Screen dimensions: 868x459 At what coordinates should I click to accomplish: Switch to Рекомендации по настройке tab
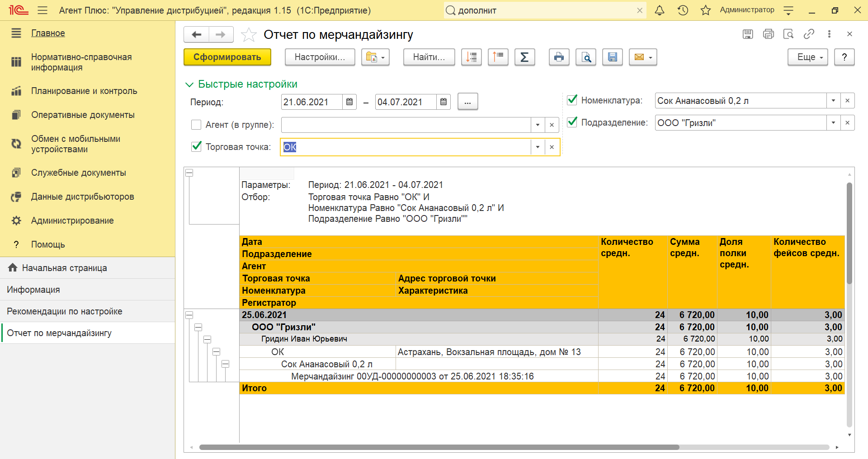pyautogui.click(x=88, y=311)
